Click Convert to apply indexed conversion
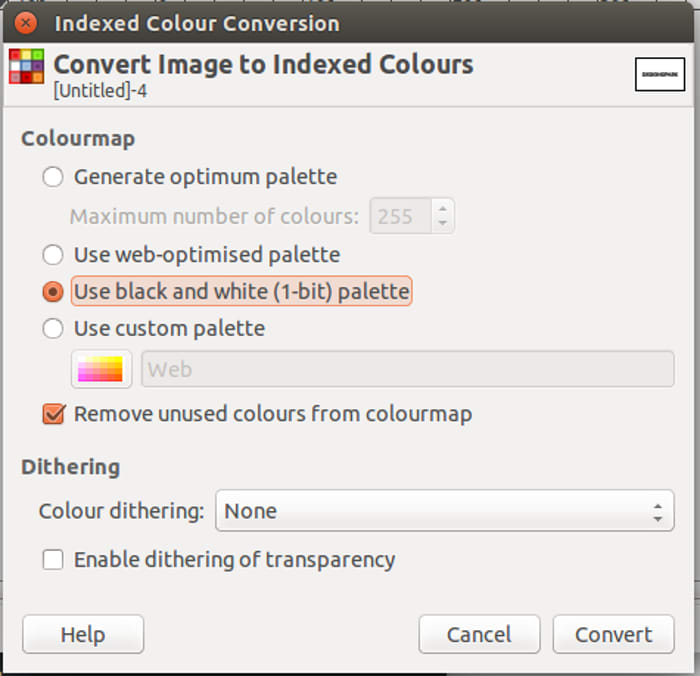 point(613,634)
